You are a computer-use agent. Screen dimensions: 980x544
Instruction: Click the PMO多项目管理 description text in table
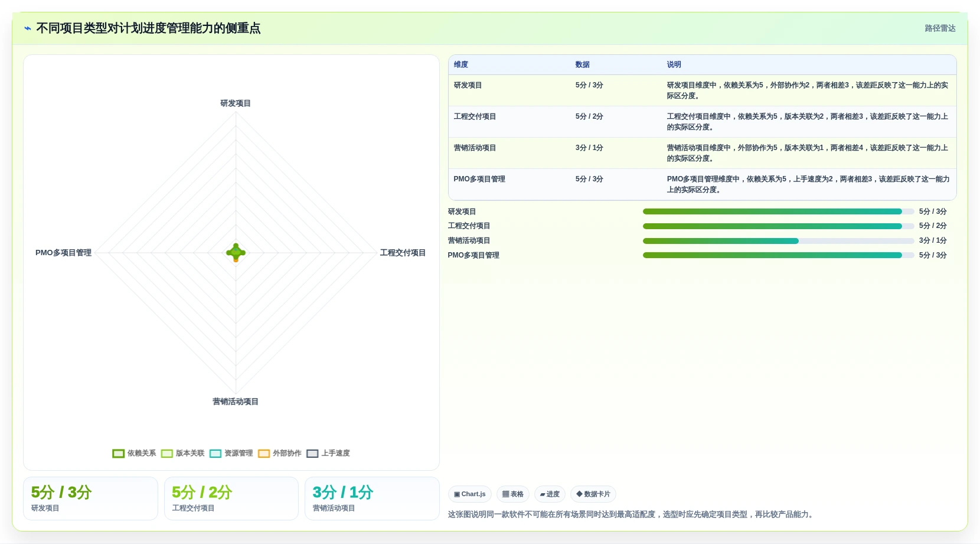coord(808,184)
